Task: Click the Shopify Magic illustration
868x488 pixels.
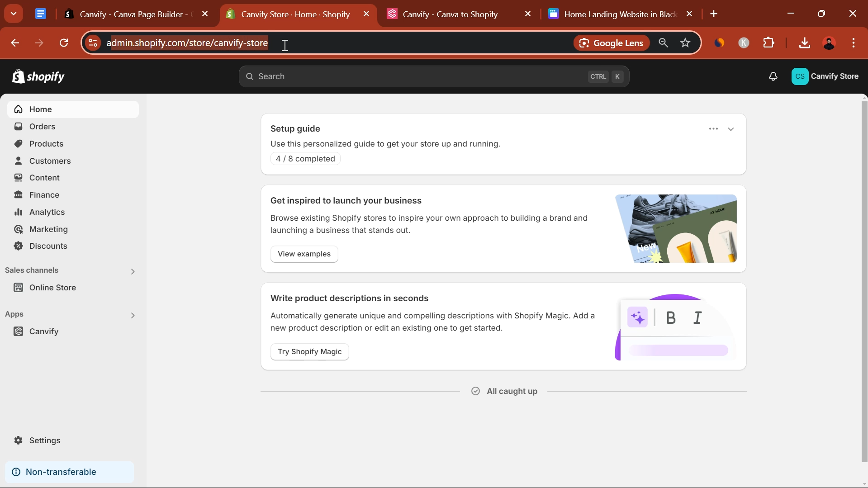Action: [x=676, y=327]
